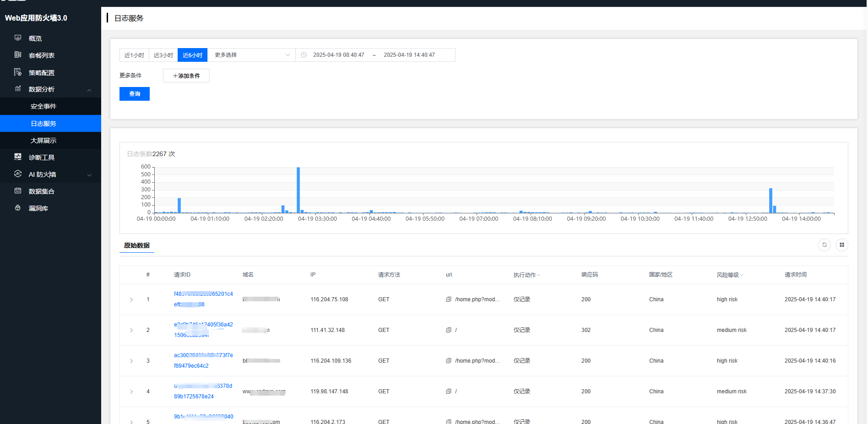Image resolution: width=868 pixels, height=424 pixels.
Task: Select 近6小时 time range
Action: pyautogui.click(x=193, y=55)
